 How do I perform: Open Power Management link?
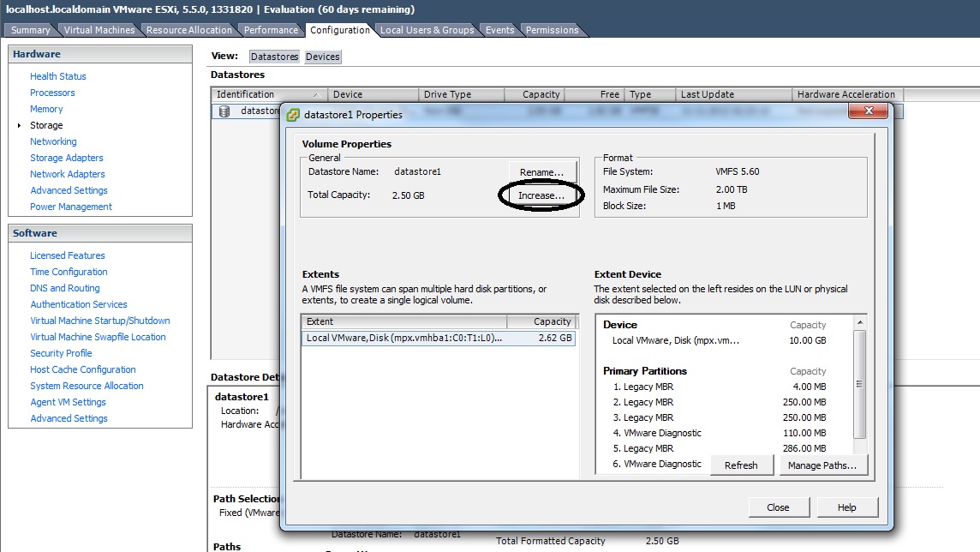pyautogui.click(x=70, y=207)
